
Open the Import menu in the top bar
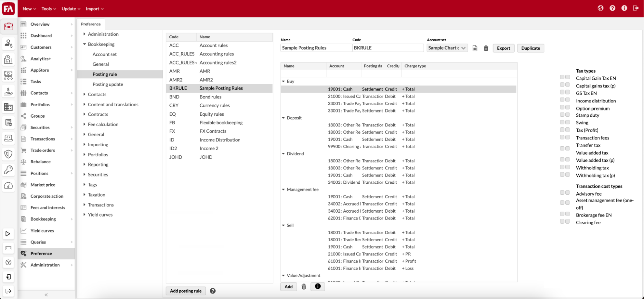coord(95,9)
